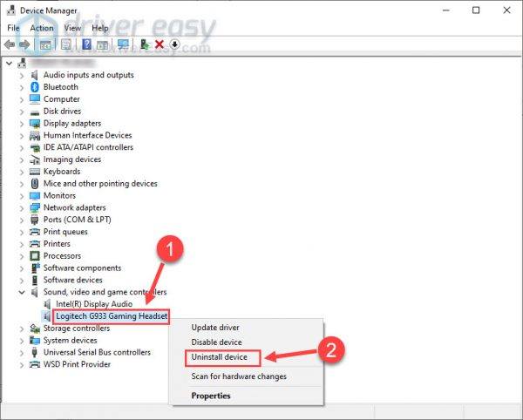Click the Help toolbar icon with question mark
The width and height of the screenshot is (523, 420).
point(86,44)
